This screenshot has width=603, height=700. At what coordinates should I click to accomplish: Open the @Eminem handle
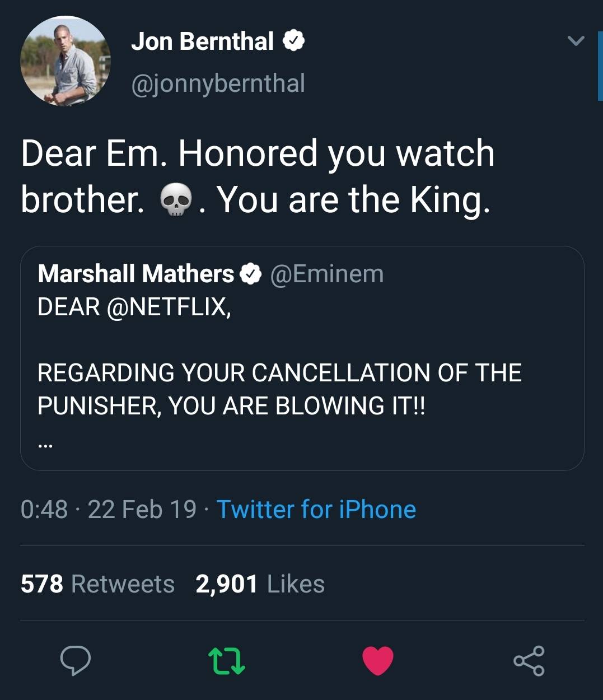326,274
